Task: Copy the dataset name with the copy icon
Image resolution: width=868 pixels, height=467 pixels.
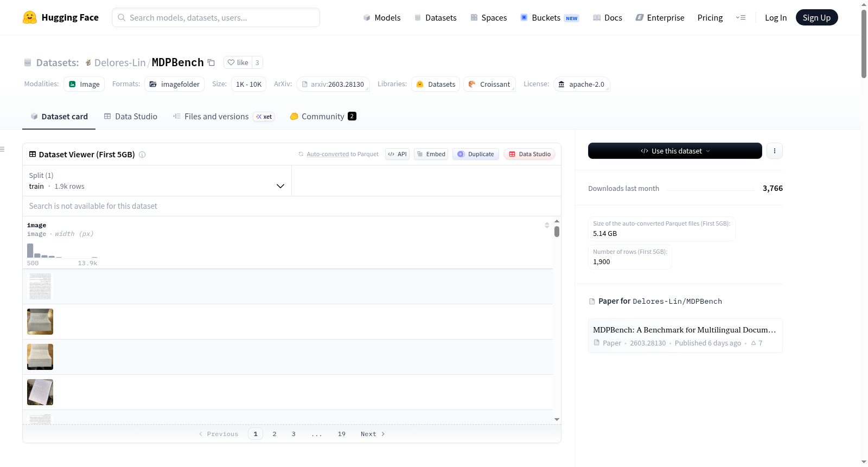Action: 212,62
